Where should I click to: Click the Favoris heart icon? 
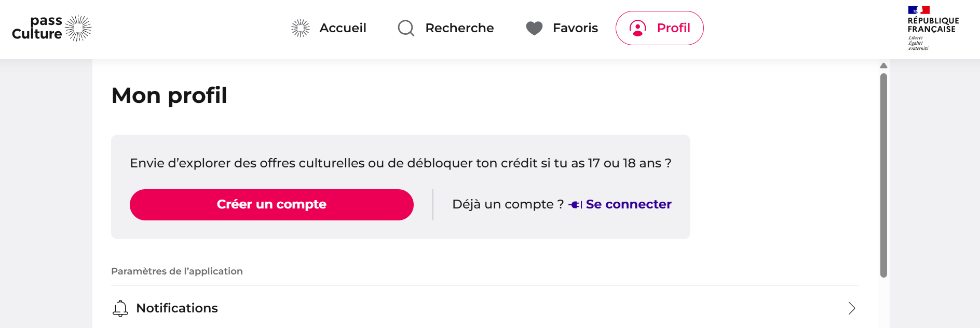point(534,28)
